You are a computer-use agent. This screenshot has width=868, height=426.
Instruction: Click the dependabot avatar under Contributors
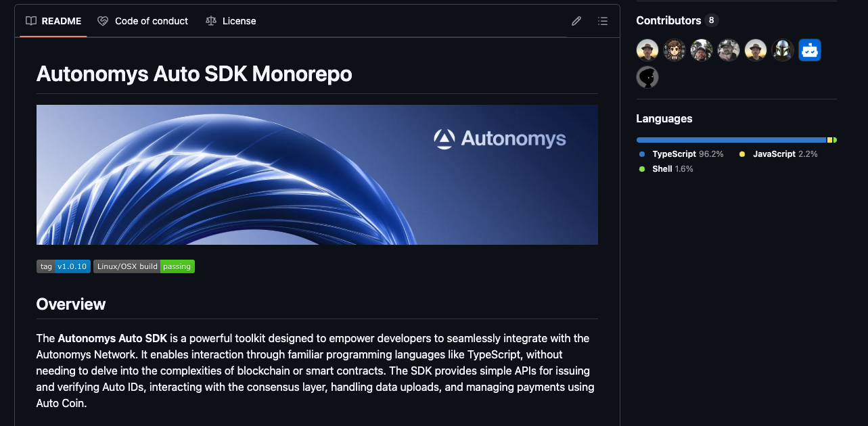point(809,49)
